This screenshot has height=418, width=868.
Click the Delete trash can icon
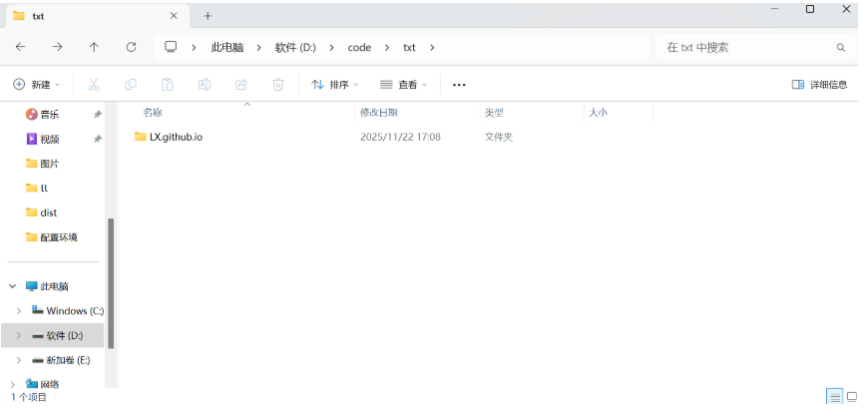278,85
